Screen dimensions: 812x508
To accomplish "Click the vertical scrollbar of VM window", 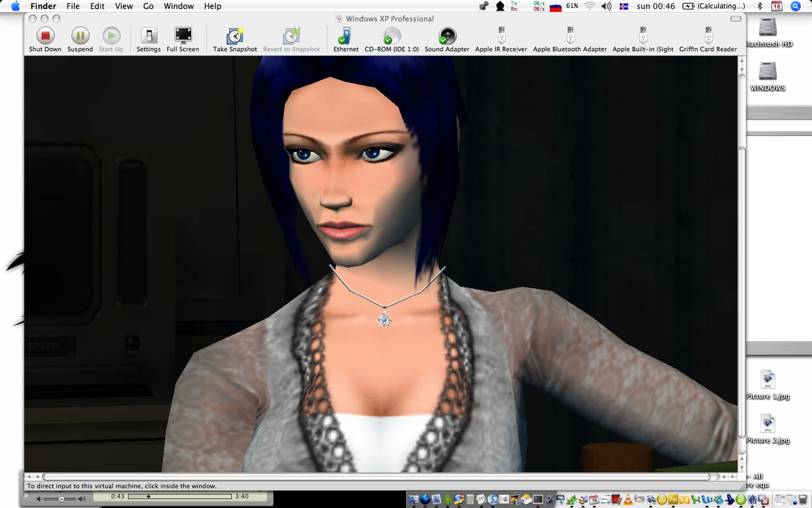I will (x=742, y=292).
